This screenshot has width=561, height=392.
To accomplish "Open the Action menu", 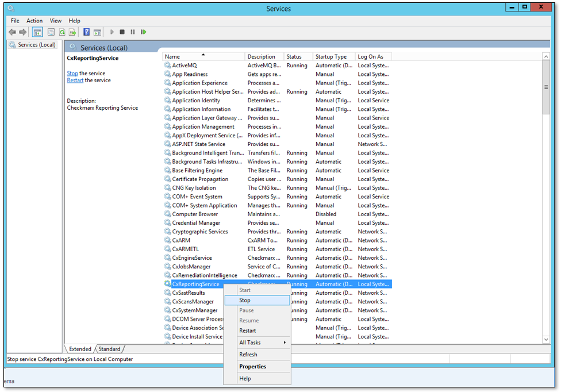I will (x=34, y=21).
